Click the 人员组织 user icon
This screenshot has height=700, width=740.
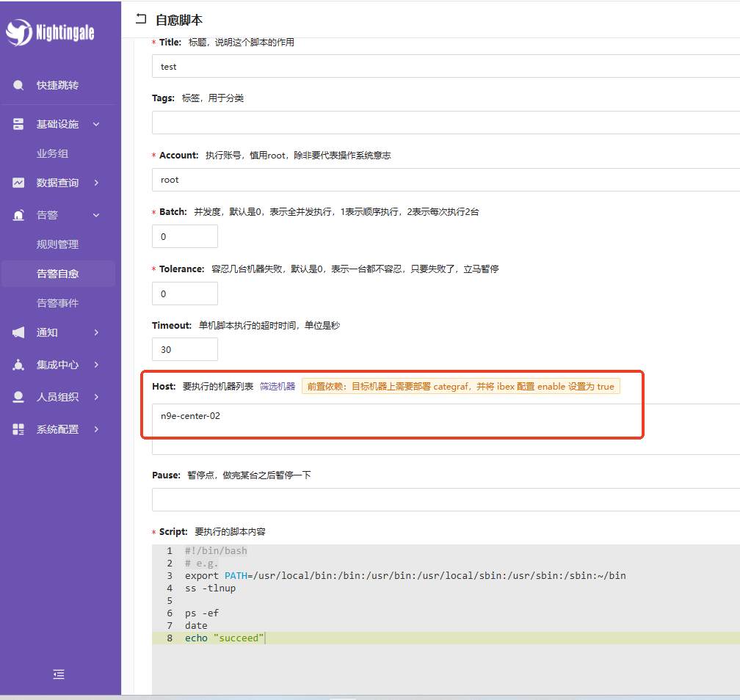click(18, 397)
